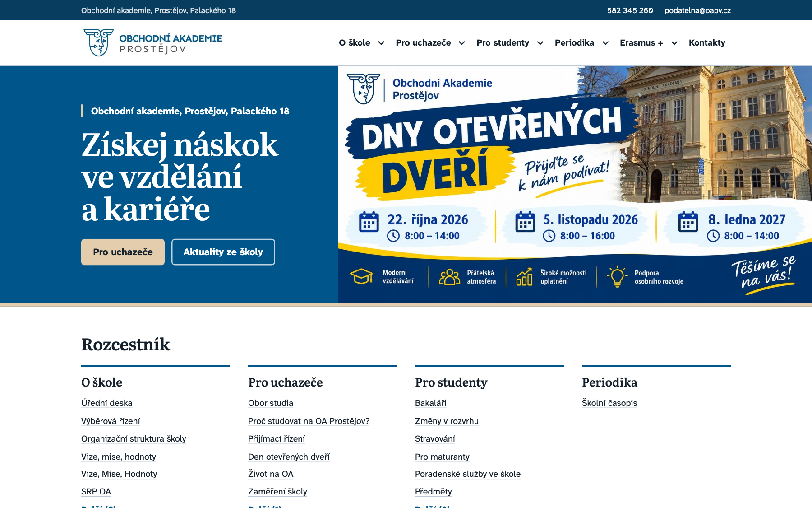Open the Erasmus + navigation item
The height and width of the screenshot is (508, 812).
[641, 43]
